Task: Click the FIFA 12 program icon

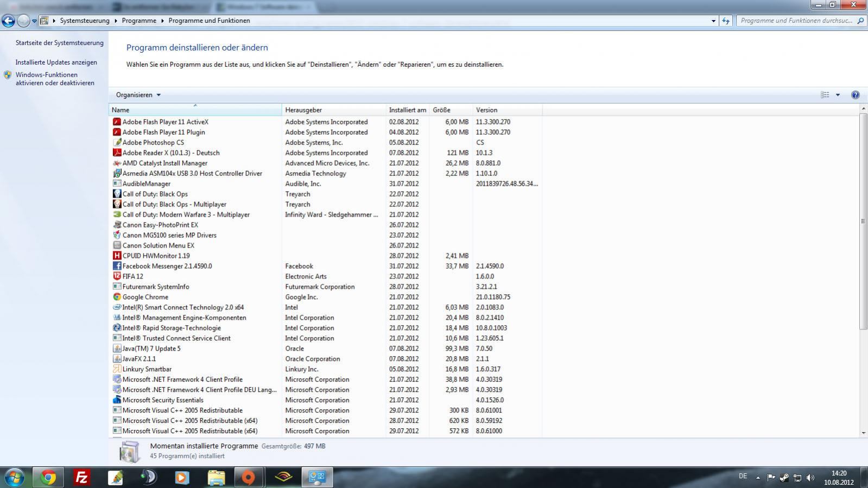Action: point(117,277)
